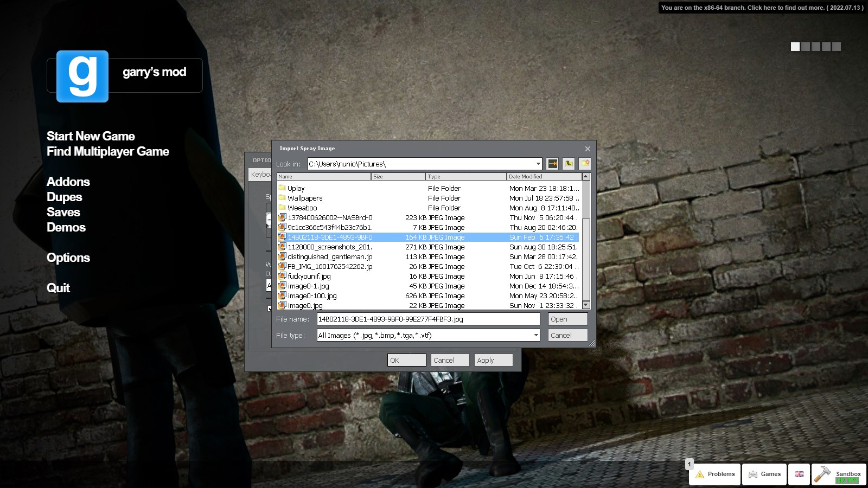The image size is (868, 488).
Task: Click date 'Mon Jul 18 23:57:58'
Action: pyautogui.click(x=544, y=198)
